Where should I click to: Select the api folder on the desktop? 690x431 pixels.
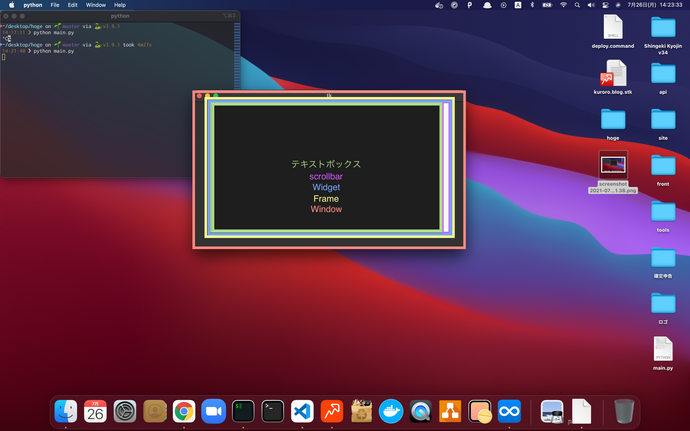(663, 74)
